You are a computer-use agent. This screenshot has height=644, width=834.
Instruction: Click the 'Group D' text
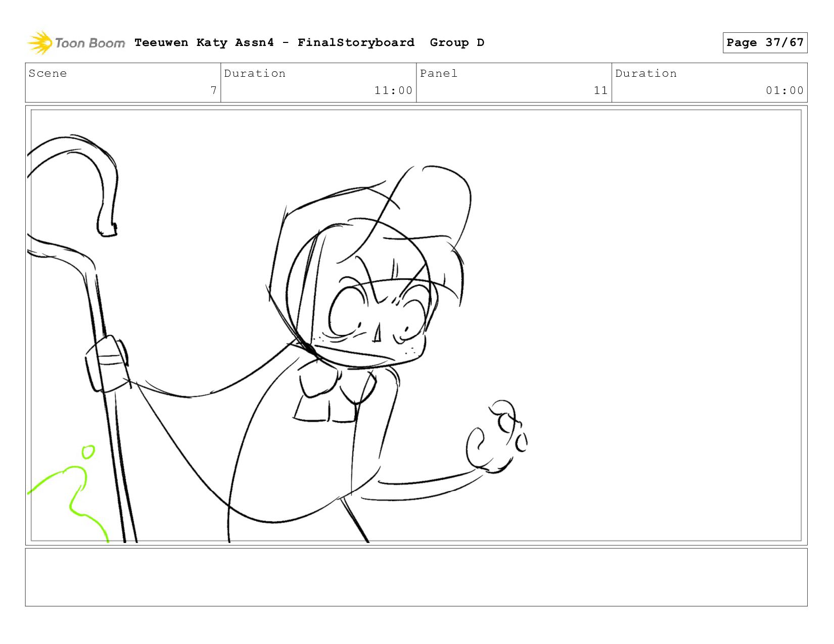click(x=457, y=42)
